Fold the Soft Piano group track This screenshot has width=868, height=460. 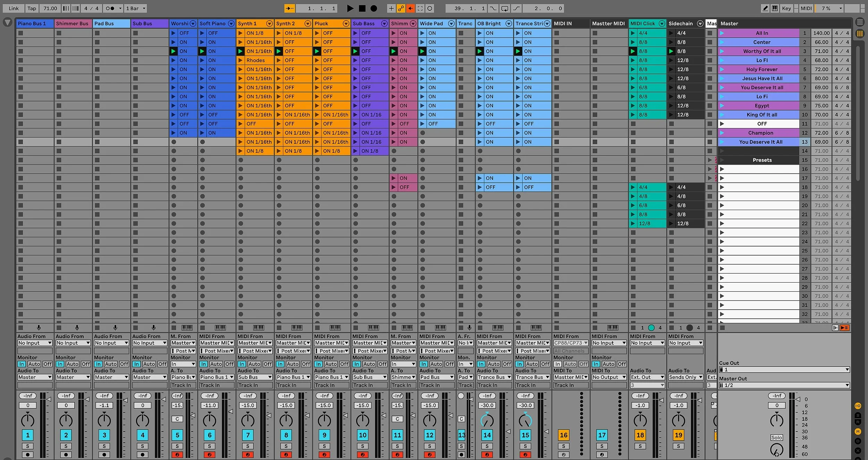tap(231, 24)
